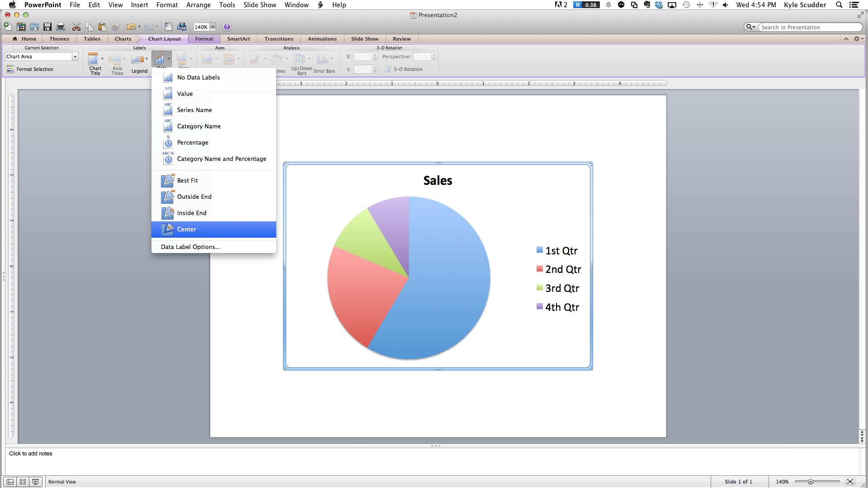Viewport: 868px width, 488px height.
Task: Select Center data label position
Action: point(187,229)
